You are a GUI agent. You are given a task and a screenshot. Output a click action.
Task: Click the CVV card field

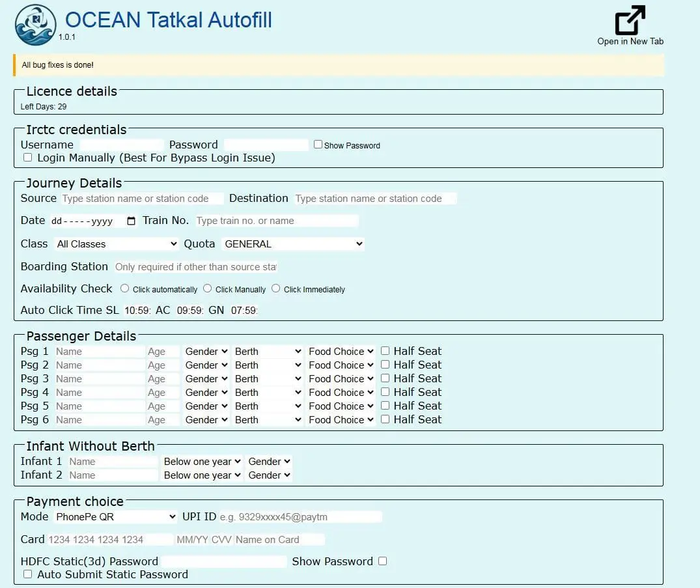click(221, 539)
